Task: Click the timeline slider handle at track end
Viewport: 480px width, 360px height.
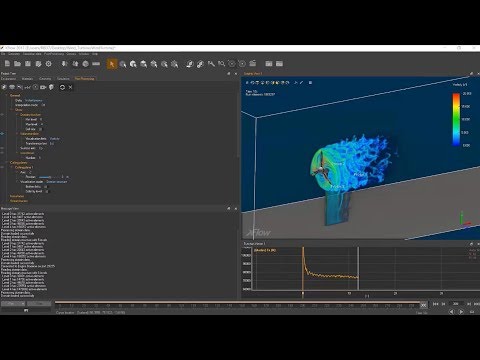Action: pyautogui.click(x=423, y=305)
